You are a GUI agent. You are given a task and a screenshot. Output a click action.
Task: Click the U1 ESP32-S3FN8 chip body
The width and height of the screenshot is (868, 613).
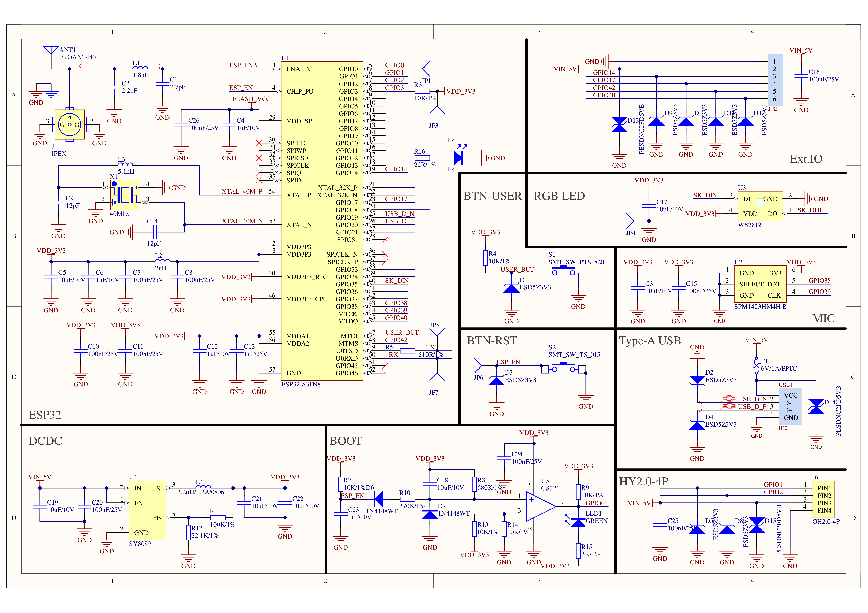pyautogui.click(x=322, y=221)
